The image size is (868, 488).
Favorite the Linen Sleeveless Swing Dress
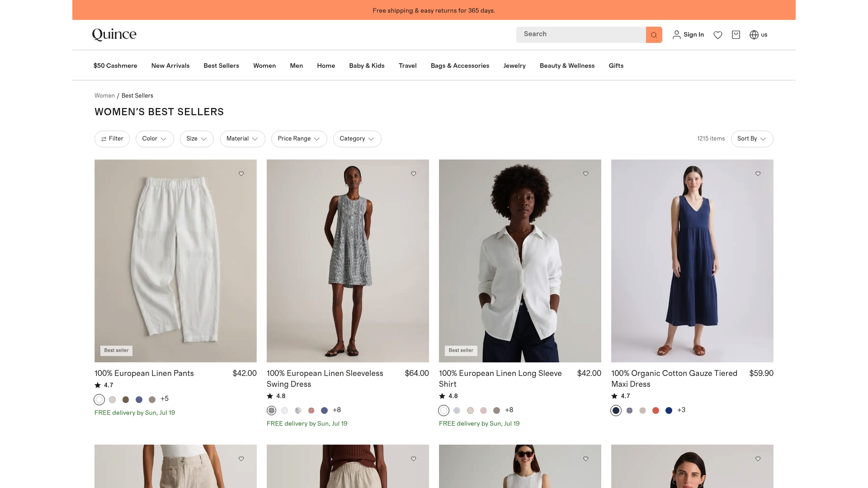pos(414,174)
